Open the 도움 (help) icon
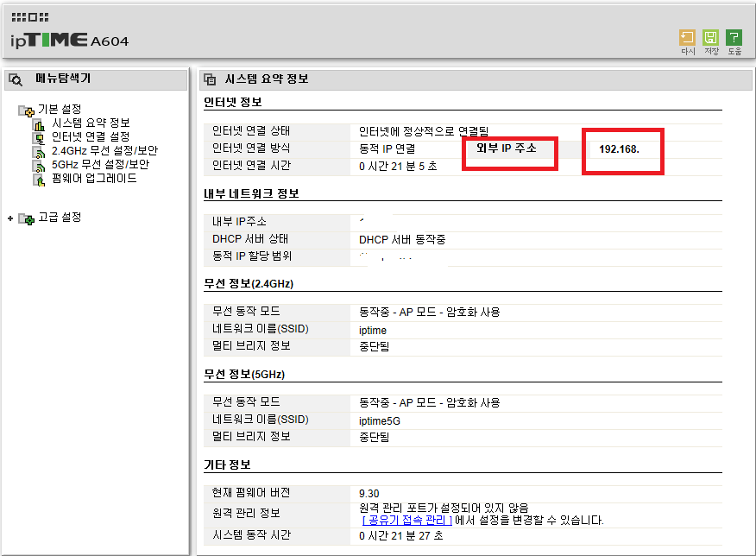756x556 pixels. tap(734, 38)
